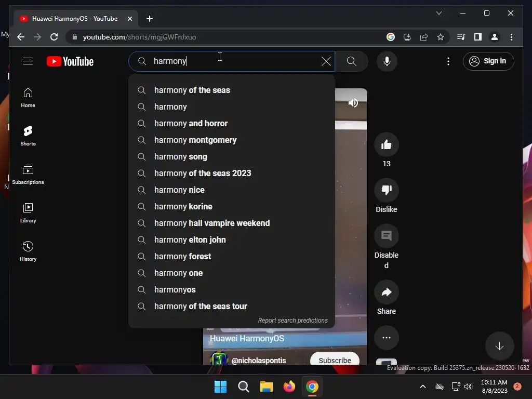
Task: Select suggestion 'harmony montgomery'
Action: [x=232, y=140]
